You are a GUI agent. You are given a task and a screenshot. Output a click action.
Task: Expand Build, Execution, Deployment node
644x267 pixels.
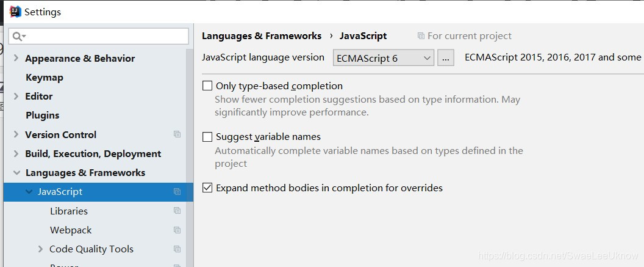click(x=16, y=153)
